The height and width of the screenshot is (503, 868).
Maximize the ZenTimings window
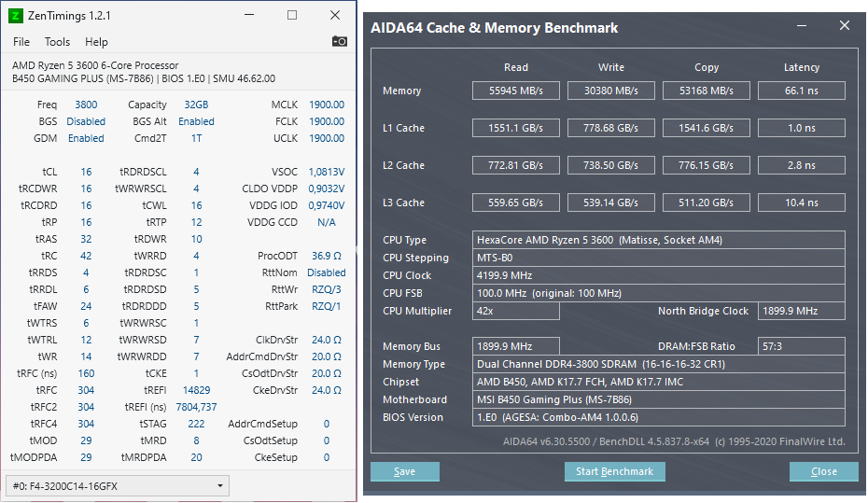click(292, 15)
